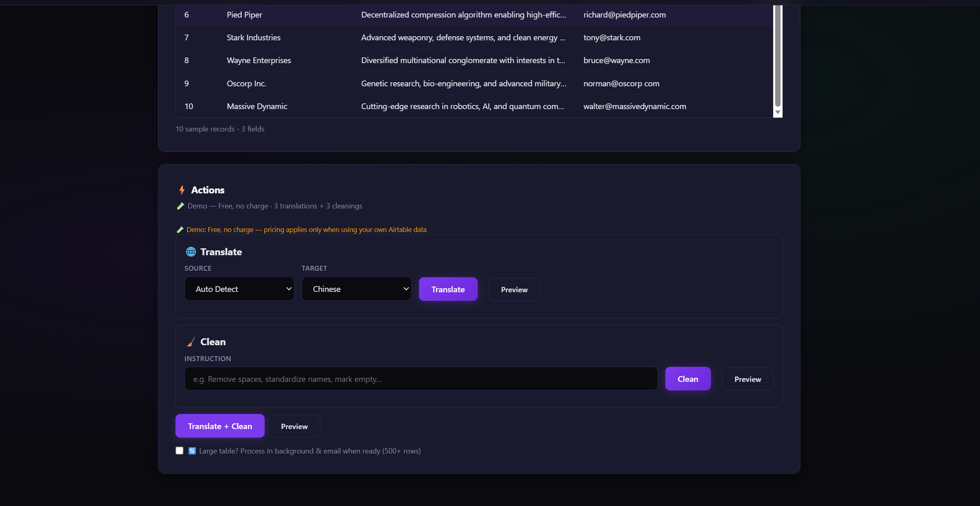
Task: Click the tony@stark.com email cell
Action: tap(612, 37)
